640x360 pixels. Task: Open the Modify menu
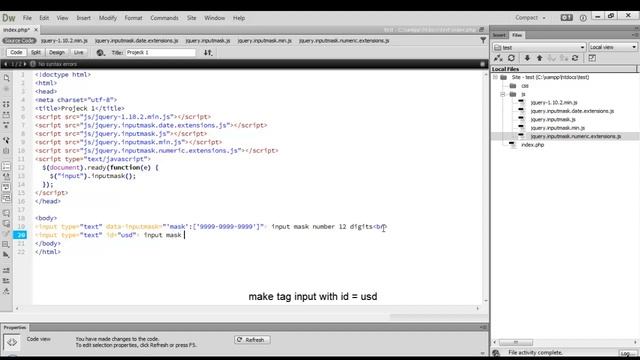pyautogui.click(x=107, y=18)
